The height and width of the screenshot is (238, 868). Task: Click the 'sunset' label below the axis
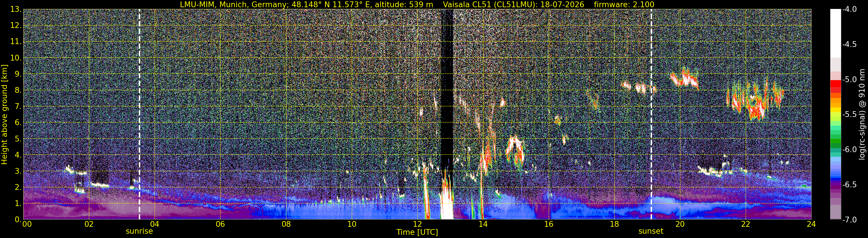pyautogui.click(x=651, y=231)
